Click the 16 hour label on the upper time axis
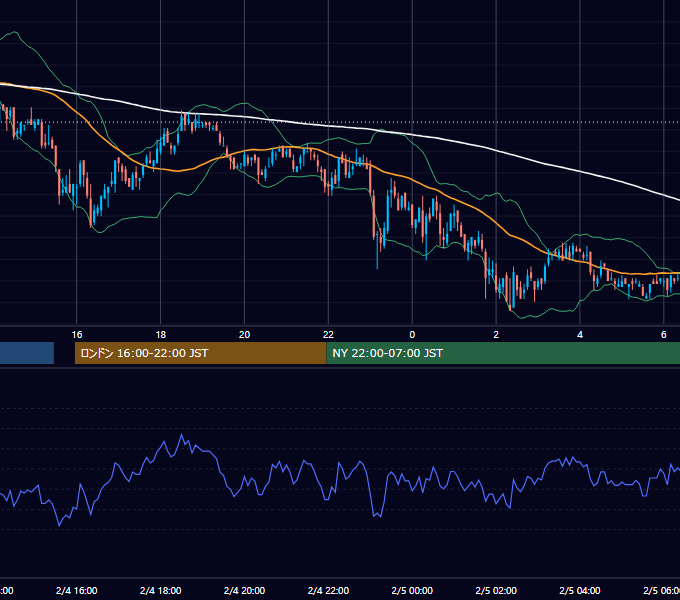The width and height of the screenshot is (680, 600). click(77, 335)
